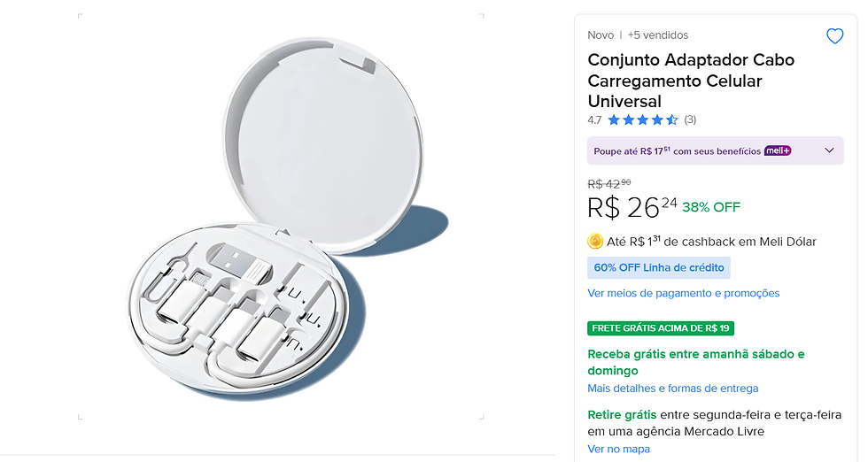Click the 4.7 rating number
Viewport: 868px width, 462px height.
pos(594,120)
